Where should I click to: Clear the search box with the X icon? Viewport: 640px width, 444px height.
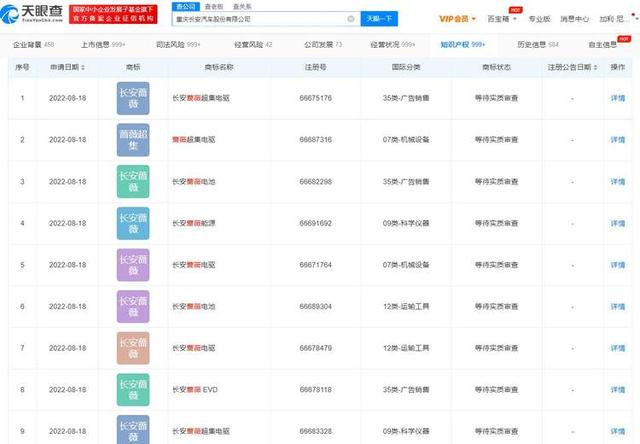point(351,19)
